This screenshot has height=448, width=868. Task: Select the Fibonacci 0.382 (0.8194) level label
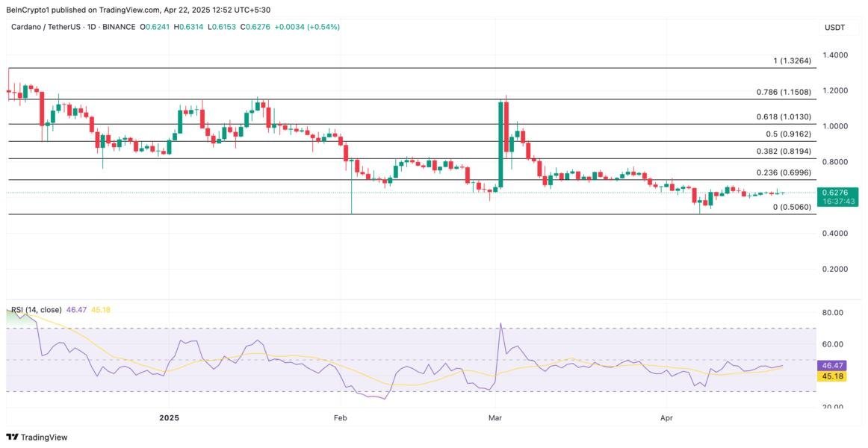pos(784,151)
